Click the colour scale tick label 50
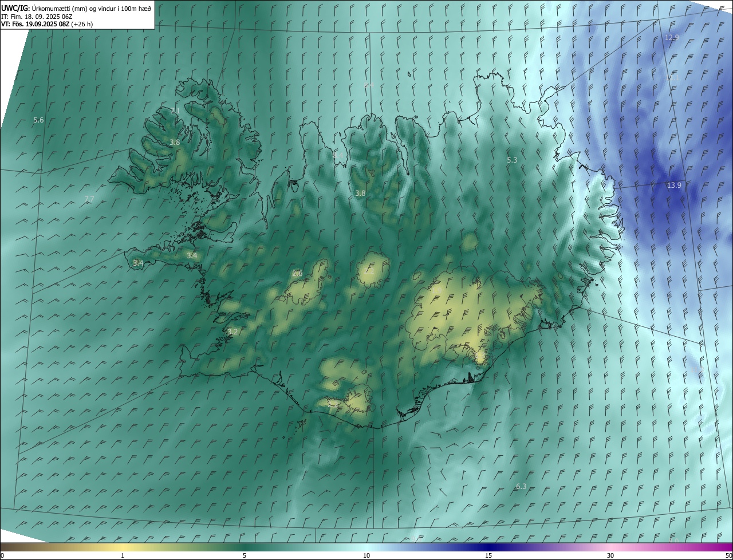733x560 pixels. tap(728, 555)
